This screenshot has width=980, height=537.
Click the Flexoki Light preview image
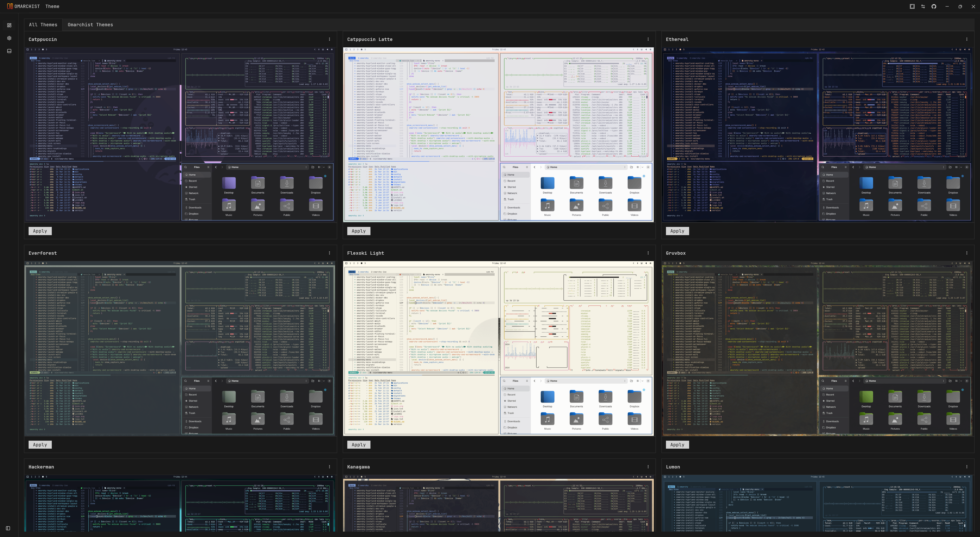pos(498,348)
